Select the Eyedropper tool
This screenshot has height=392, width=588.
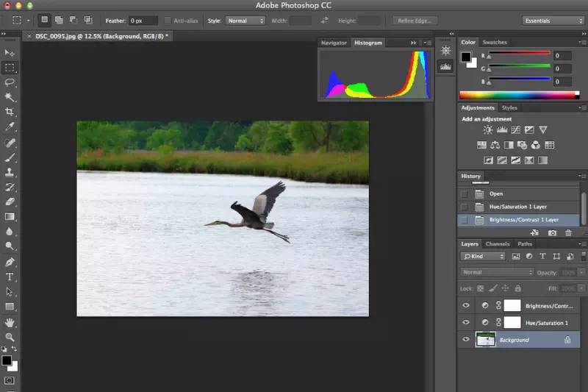click(x=10, y=126)
